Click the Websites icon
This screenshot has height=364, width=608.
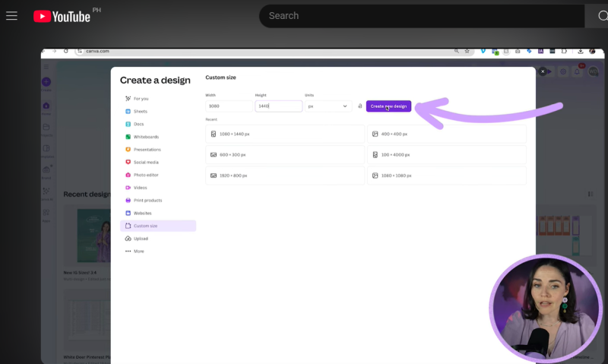pos(128,214)
